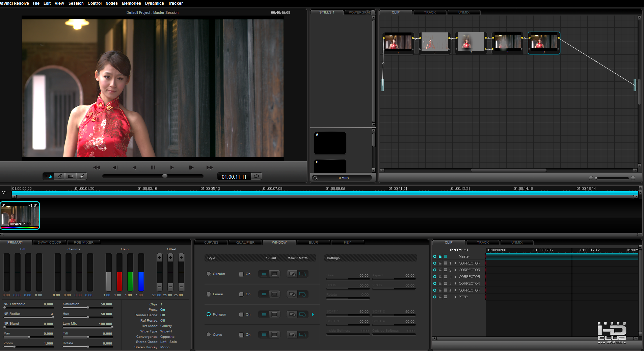
Task: Click the loop playback icon beside the timecode
Action: click(257, 176)
